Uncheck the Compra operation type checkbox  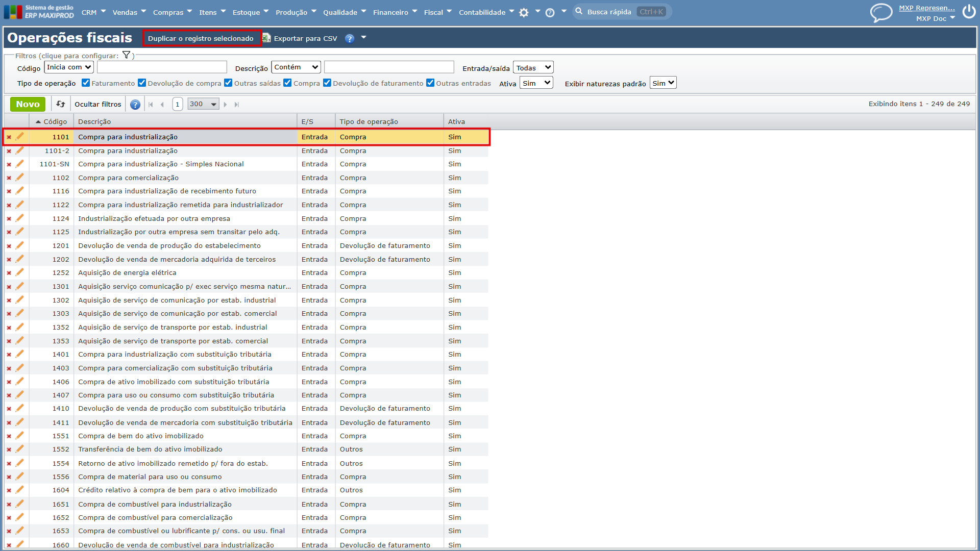287,83
